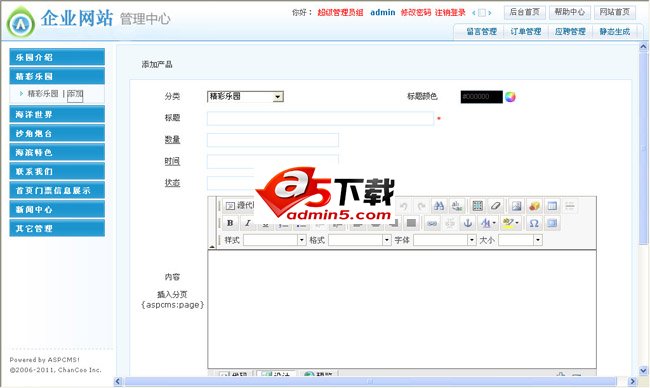Open the rainbow color picker icon
650x388 pixels.
coord(510,97)
